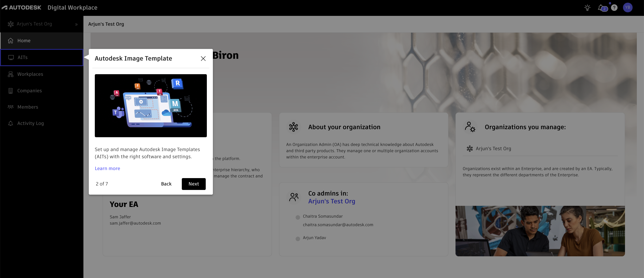Click the help question mark icon
The width and height of the screenshot is (644, 278).
614,8
